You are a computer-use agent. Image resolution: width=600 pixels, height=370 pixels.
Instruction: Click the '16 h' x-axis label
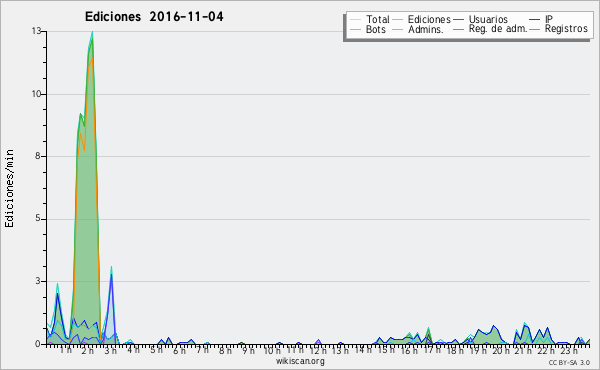click(x=409, y=350)
